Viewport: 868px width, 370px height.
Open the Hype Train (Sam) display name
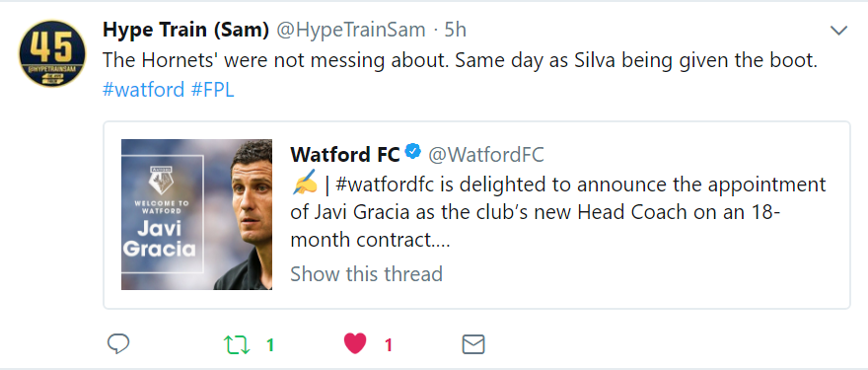186,30
